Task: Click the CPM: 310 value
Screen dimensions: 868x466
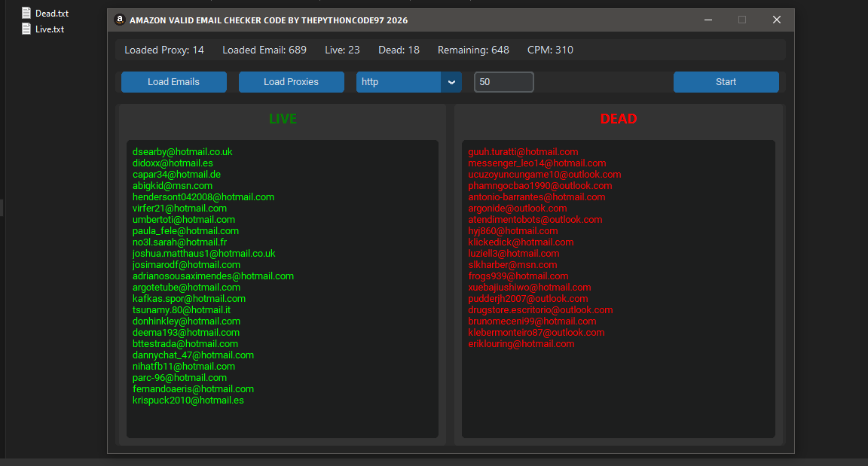Action: click(x=550, y=50)
